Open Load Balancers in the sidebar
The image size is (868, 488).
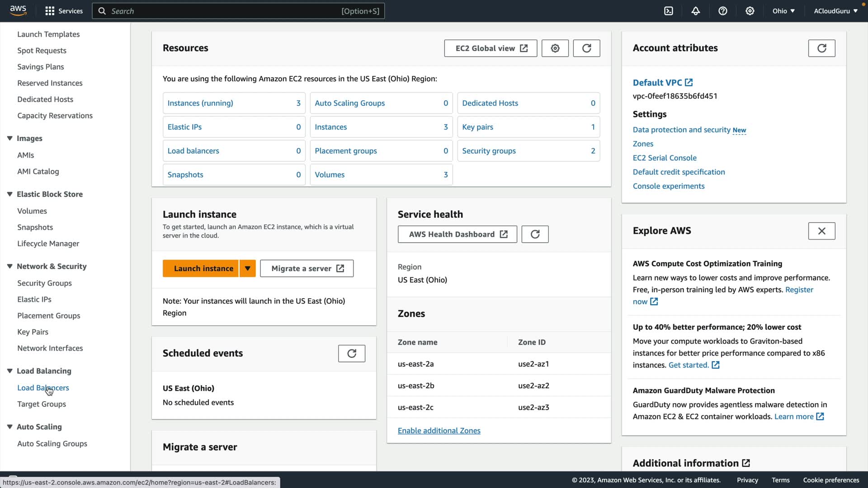(43, 388)
